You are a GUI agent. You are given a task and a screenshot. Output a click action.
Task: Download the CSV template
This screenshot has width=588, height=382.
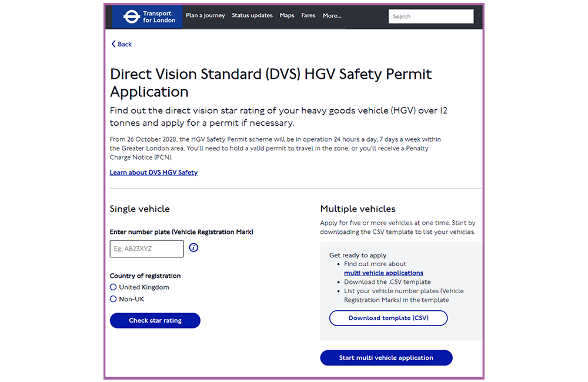[388, 318]
